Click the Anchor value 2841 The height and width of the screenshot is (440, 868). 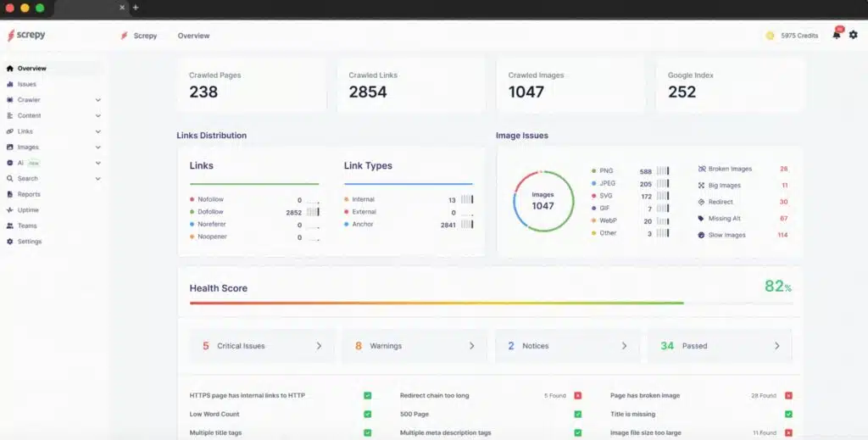pyautogui.click(x=448, y=226)
